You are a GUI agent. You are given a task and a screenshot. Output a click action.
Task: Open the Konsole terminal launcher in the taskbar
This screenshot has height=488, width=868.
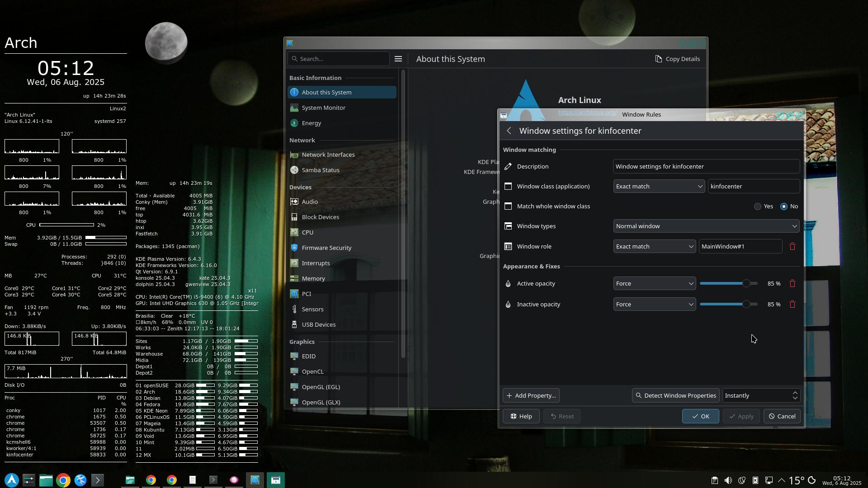click(x=98, y=480)
